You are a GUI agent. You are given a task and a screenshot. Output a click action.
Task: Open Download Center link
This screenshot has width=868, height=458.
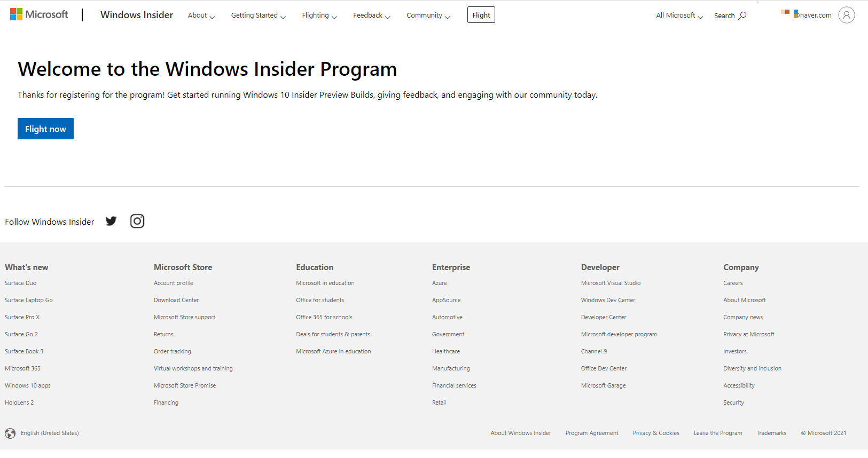176,300
